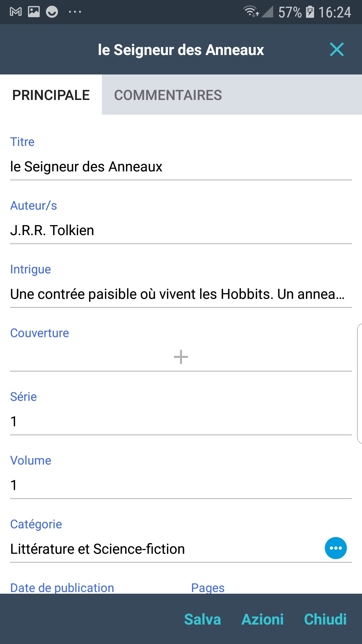Open category options with the blue dots button
The height and width of the screenshot is (644, 362).
336,548
